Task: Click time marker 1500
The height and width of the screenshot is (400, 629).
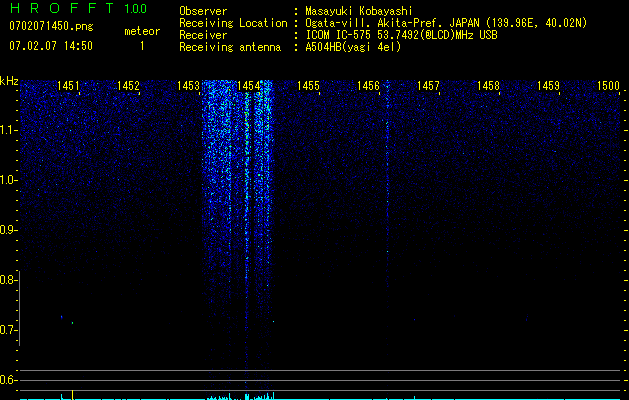Action: [x=609, y=86]
